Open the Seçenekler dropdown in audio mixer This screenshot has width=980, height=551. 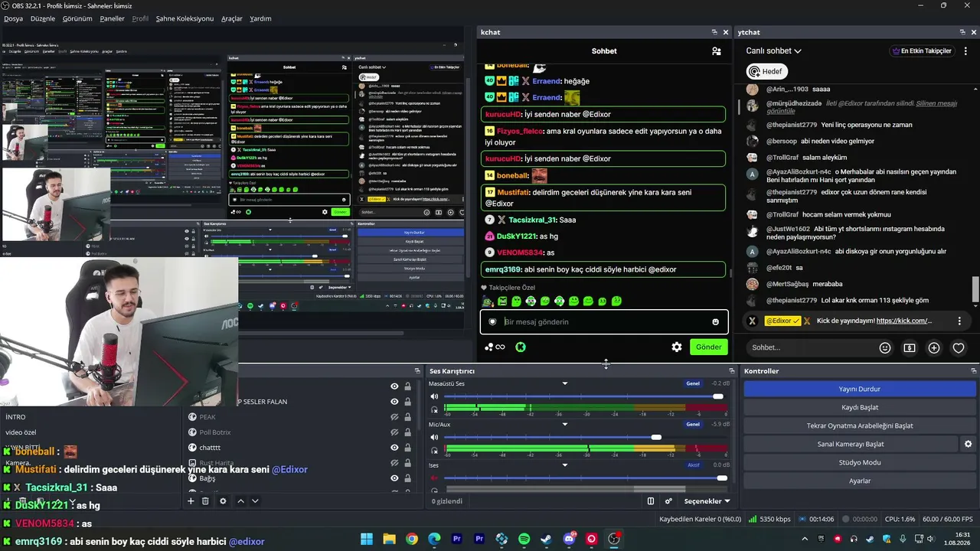[707, 501]
